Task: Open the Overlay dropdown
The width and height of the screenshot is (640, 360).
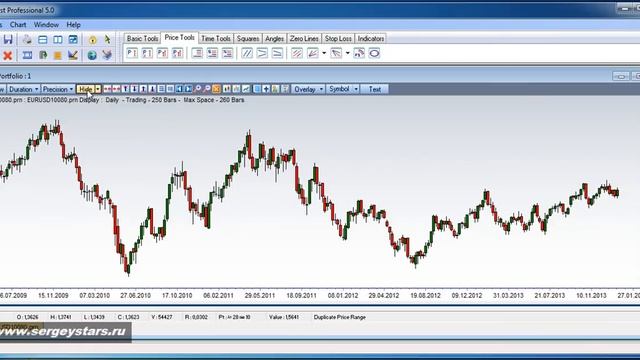Action: pyautogui.click(x=308, y=89)
